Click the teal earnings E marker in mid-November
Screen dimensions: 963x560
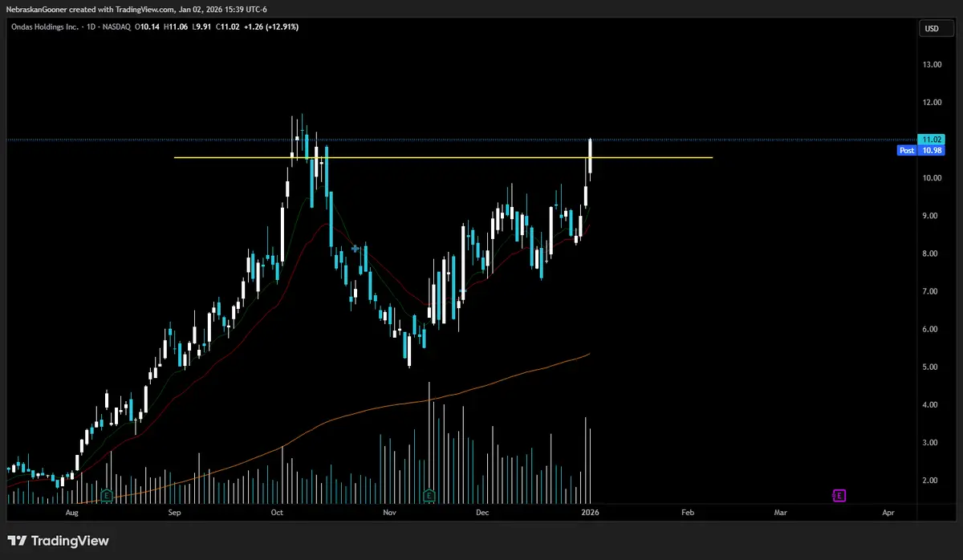429,495
